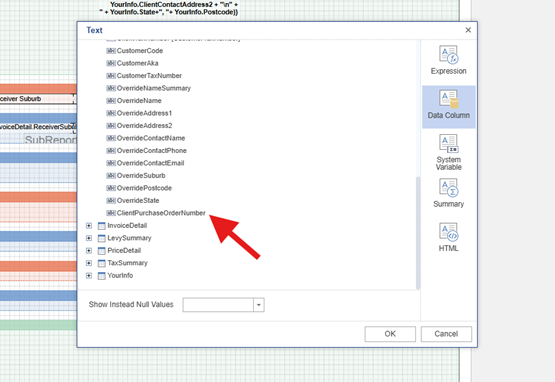Image resolution: width=555 pixels, height=382 pixels.
Task: Select the TaxSummary table label
Action: (x=127, y=263)
